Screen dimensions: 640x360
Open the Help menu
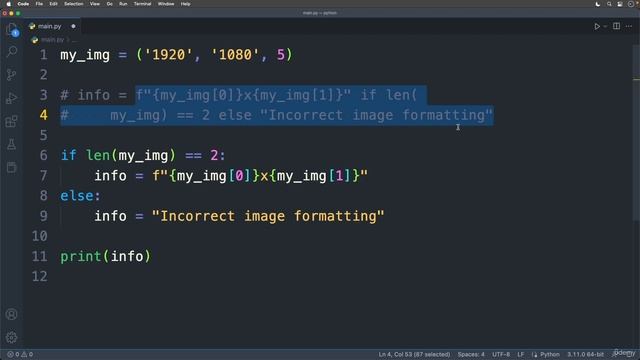tap(186, 4)
